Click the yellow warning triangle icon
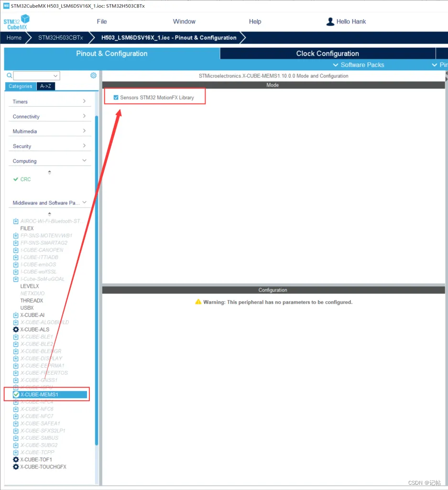The width and height of the screenshot is (448, 490). 198,302
